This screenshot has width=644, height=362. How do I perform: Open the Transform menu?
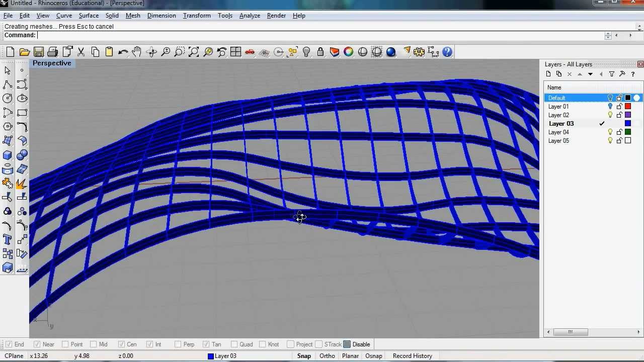(197, 16)
